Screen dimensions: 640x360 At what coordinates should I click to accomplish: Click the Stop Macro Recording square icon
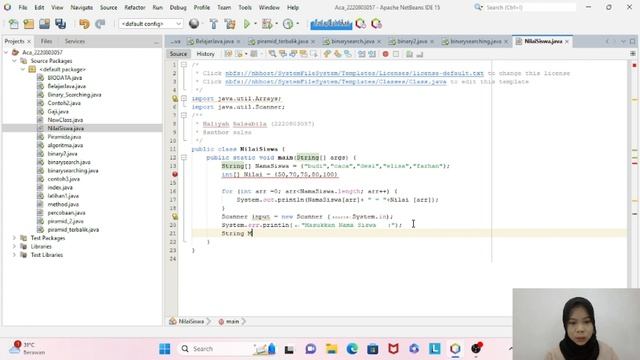[396, 54]
